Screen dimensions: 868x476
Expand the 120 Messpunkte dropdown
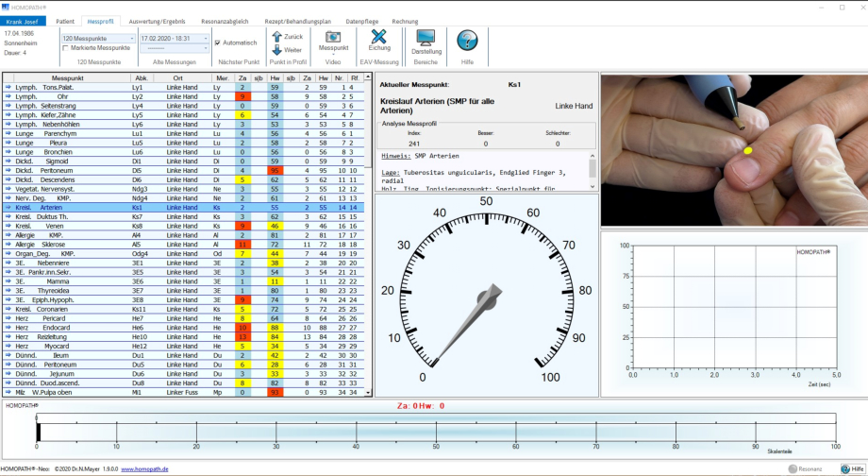[x=130, y=39]
